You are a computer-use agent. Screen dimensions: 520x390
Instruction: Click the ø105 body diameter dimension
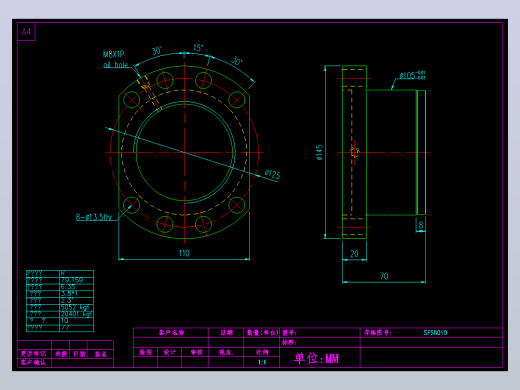[x=412, y=76]
